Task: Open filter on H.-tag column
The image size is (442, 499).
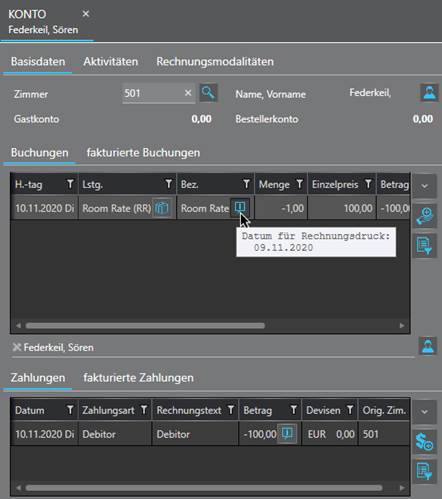Action: tap(70, 184)
